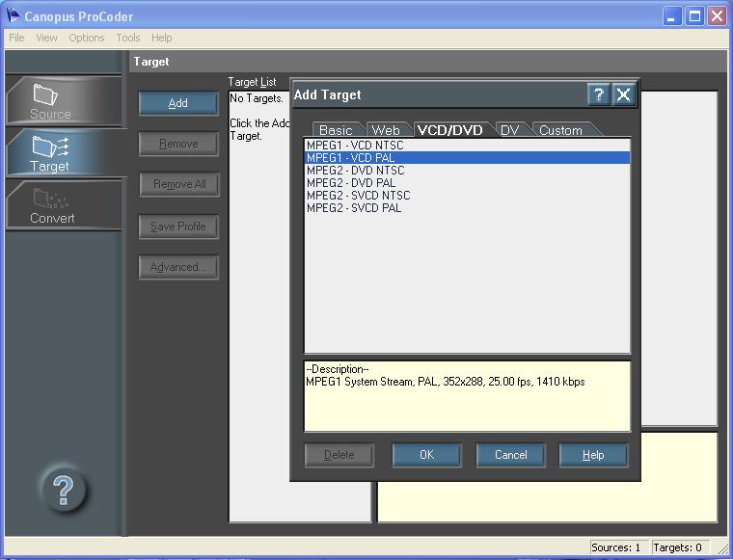Click the Sources: 1 status bar entry
733x560 pixels.
point(619,547)
